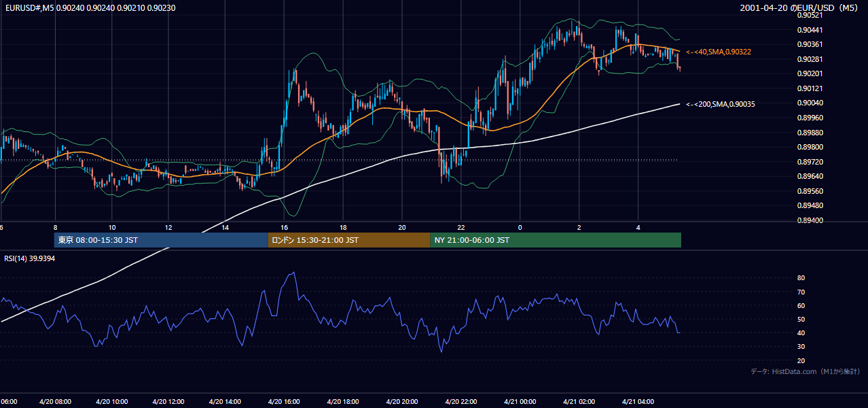Click the 4/20 08:00 bottom date label
This screenshot has width=868, height=408.
(x=54, y=402)
